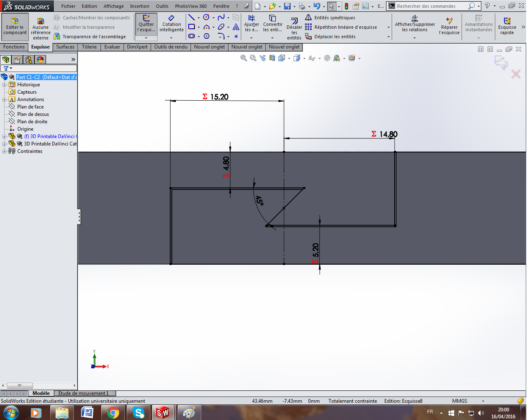Open the view orientation dropdown arrow

(x=289, y=58)
